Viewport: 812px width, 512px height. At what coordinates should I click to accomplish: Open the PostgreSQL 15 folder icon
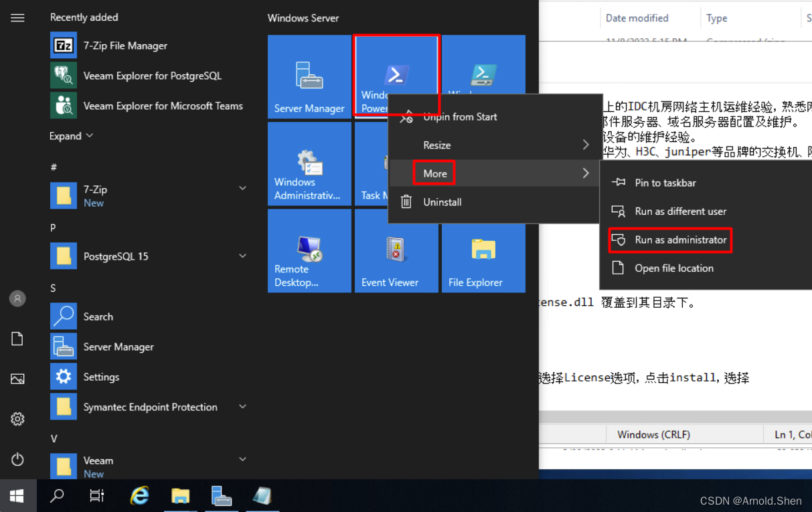tap(64, 256)
